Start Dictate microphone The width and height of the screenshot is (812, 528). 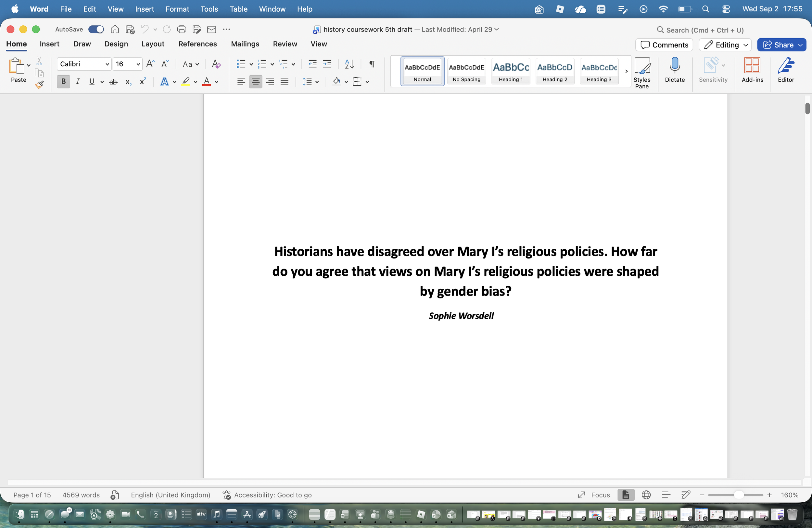pos(675,70)
